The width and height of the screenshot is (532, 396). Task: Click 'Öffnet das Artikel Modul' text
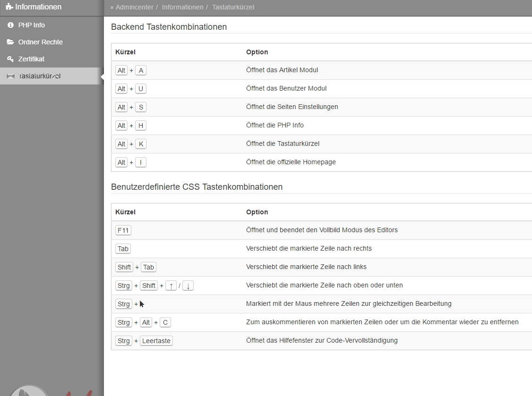pos(282,70)
